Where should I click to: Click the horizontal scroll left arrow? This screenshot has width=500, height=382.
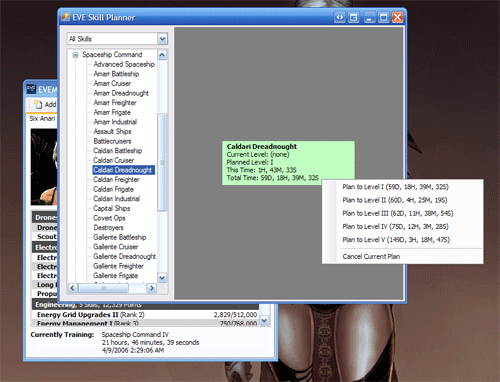tap(73, 288)
